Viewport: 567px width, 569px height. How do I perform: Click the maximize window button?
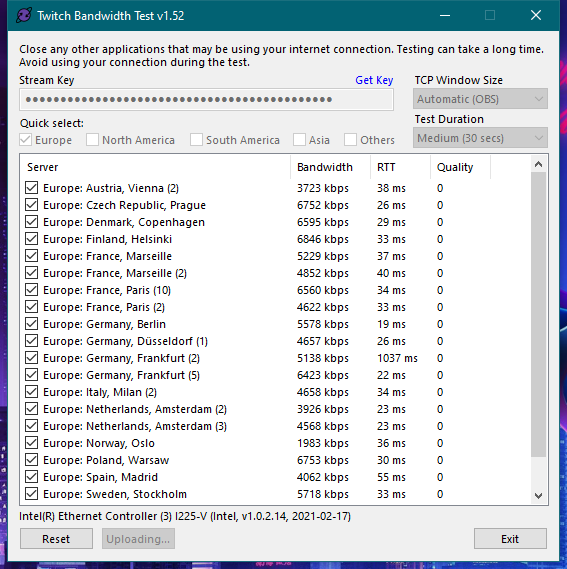coord(490,16)
